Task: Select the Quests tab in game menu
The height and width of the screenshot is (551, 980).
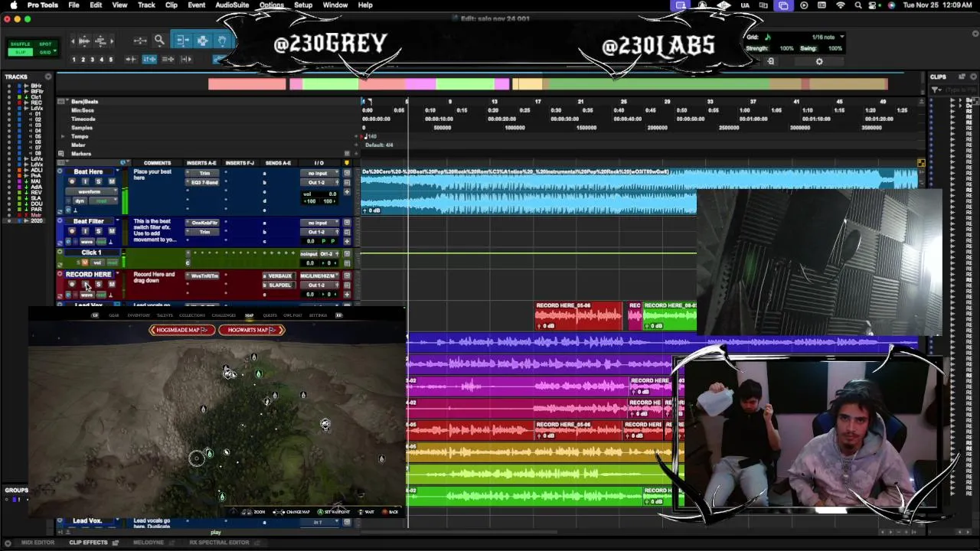Action: 269,315
